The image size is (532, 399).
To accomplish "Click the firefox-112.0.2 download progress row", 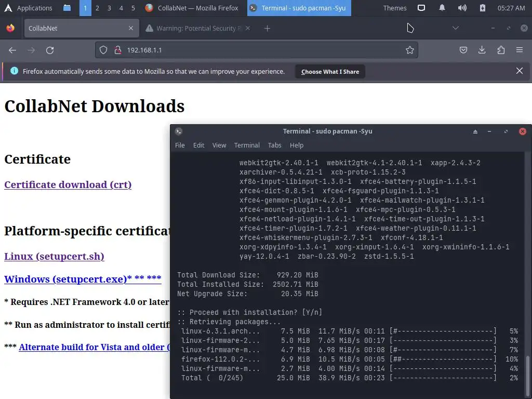I will click(350, 359).
